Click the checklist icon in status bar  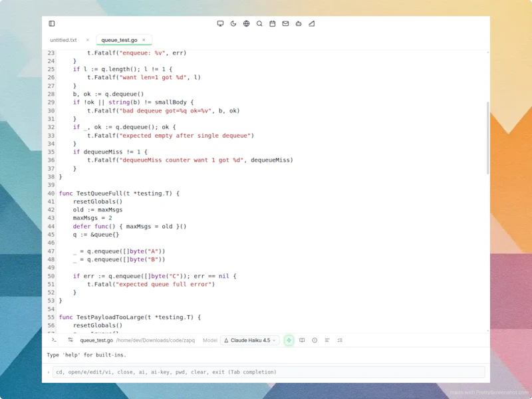point(340,340)
